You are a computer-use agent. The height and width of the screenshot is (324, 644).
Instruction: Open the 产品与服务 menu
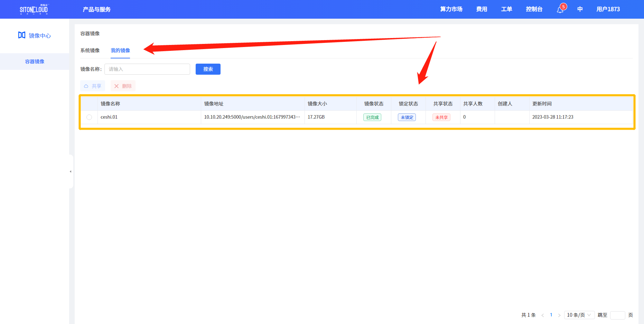coord(97,9)
